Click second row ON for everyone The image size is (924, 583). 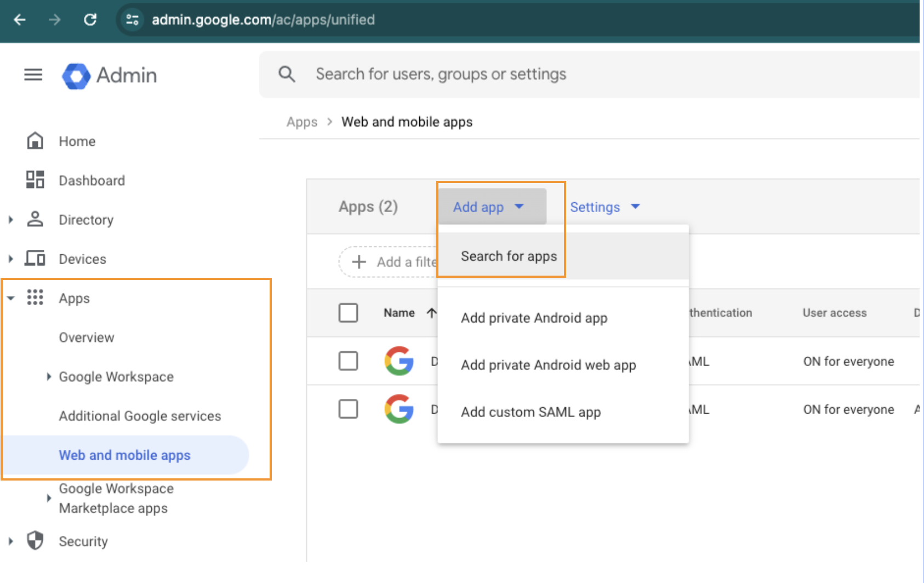pos(848,410)
